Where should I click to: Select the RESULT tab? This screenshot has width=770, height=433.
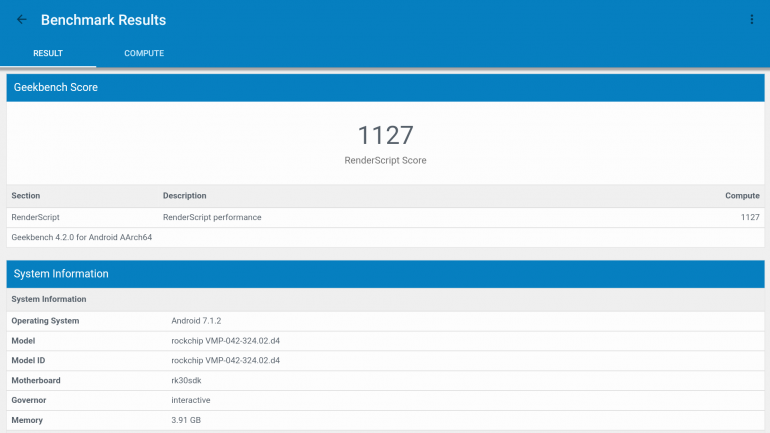(48, 53)
